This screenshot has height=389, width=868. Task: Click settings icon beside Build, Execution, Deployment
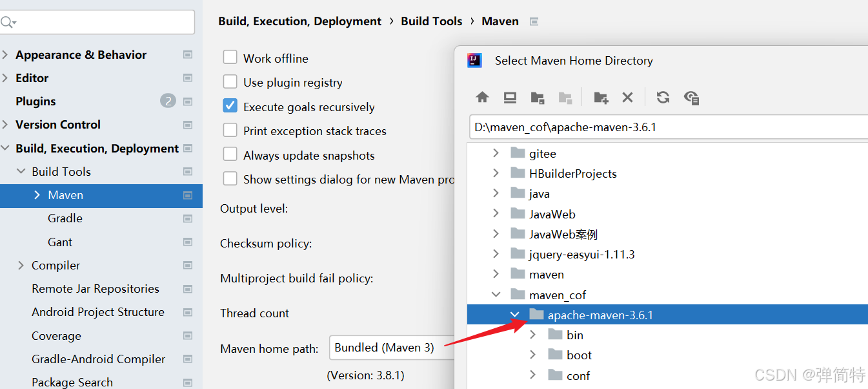pos(188,149)
